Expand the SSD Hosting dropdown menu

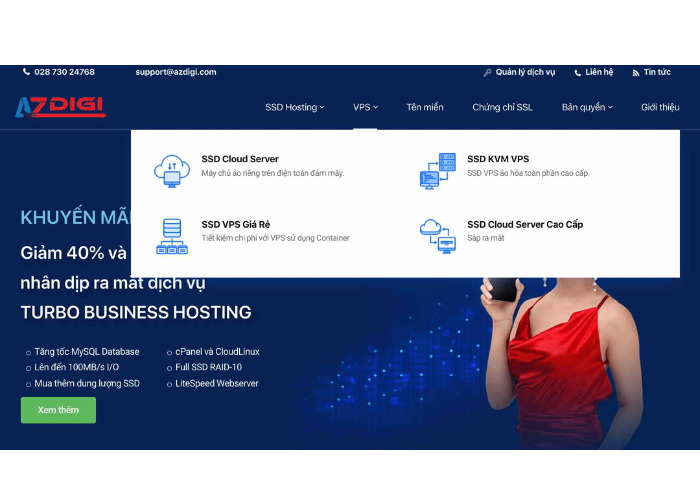(x=295, y=107)
